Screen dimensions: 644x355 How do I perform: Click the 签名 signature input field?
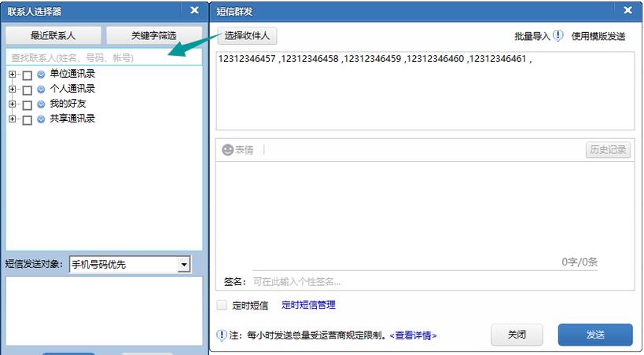pos(425,281)
